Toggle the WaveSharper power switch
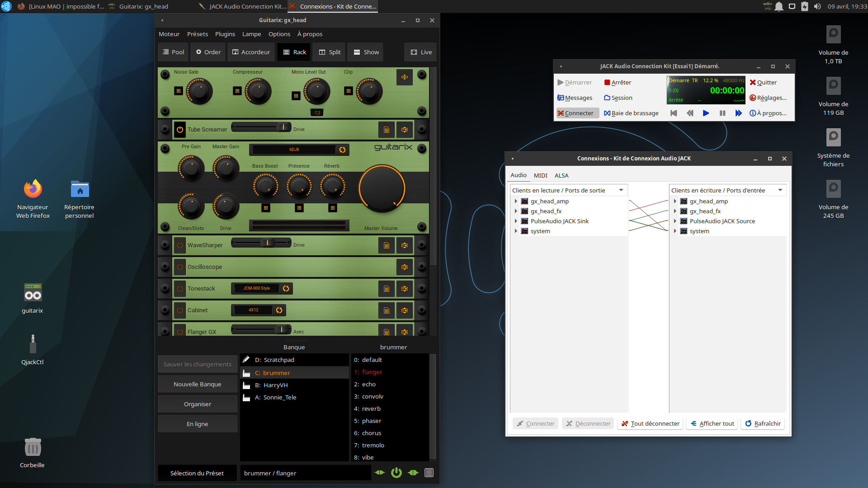The width and height of the screenshot is (868, 488). (x=180, y=245)
